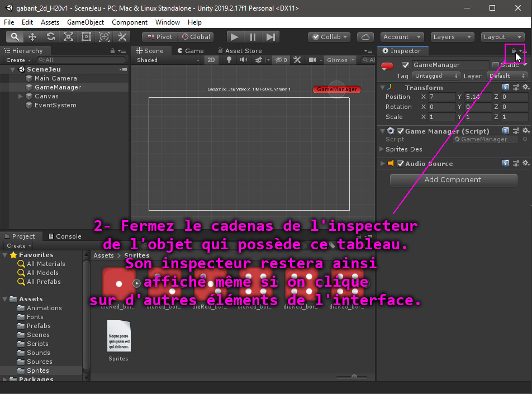Open the Layers dropdown

coord(452,37)
